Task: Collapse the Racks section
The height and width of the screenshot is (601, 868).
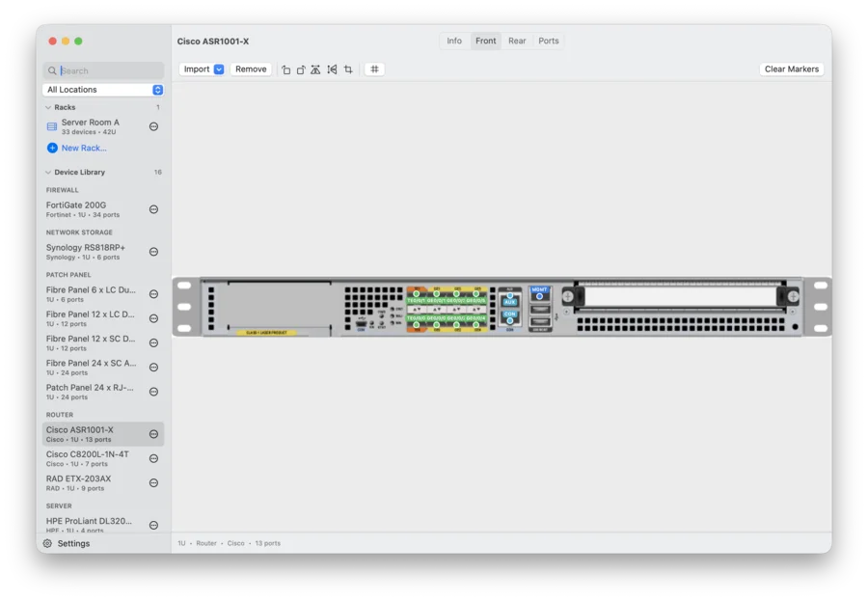Action: tap(48, 107)
